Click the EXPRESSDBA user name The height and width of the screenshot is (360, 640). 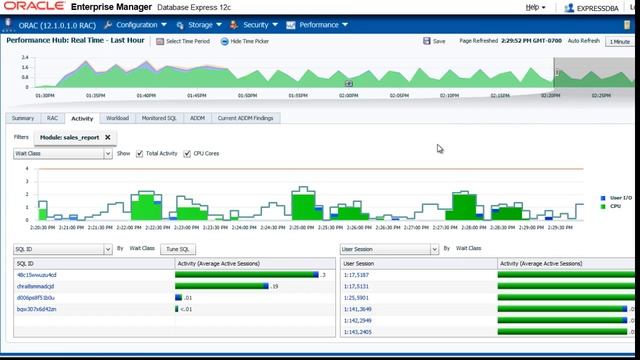pyautogui.click(x=598, y=8)
